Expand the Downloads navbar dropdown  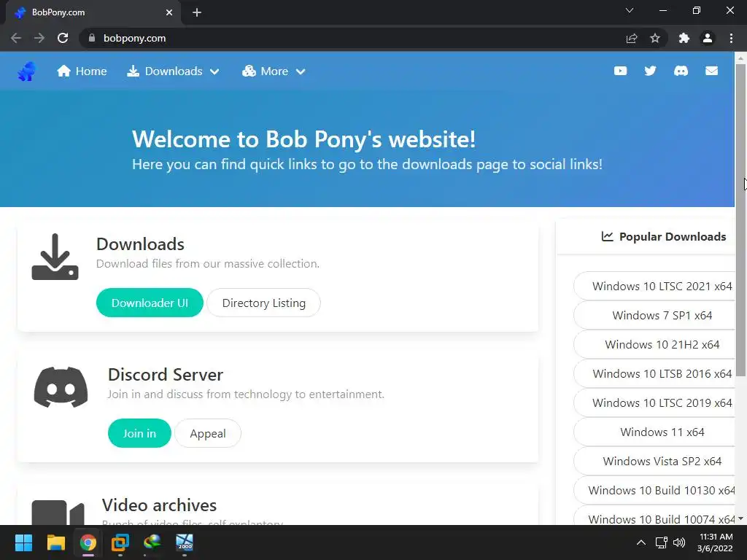click(173, 71)
